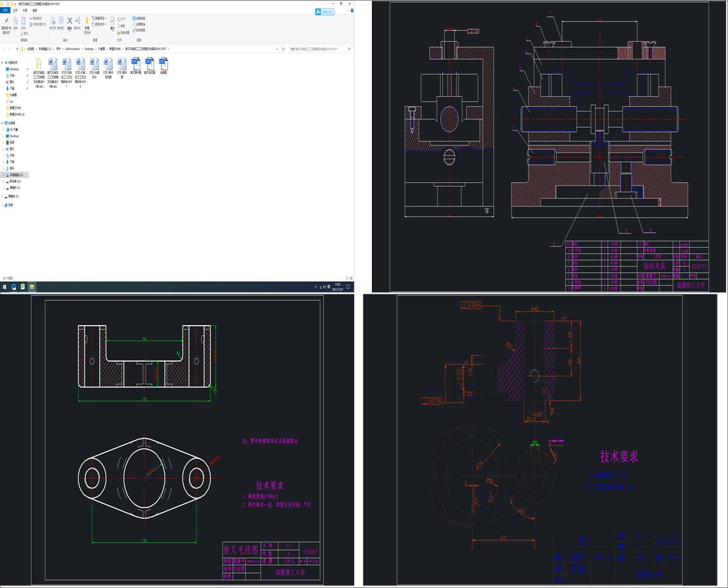Switch to the Share (共享) ribbon tab
This screenshot has height=588, width=728.
click(x=25, y=10)
